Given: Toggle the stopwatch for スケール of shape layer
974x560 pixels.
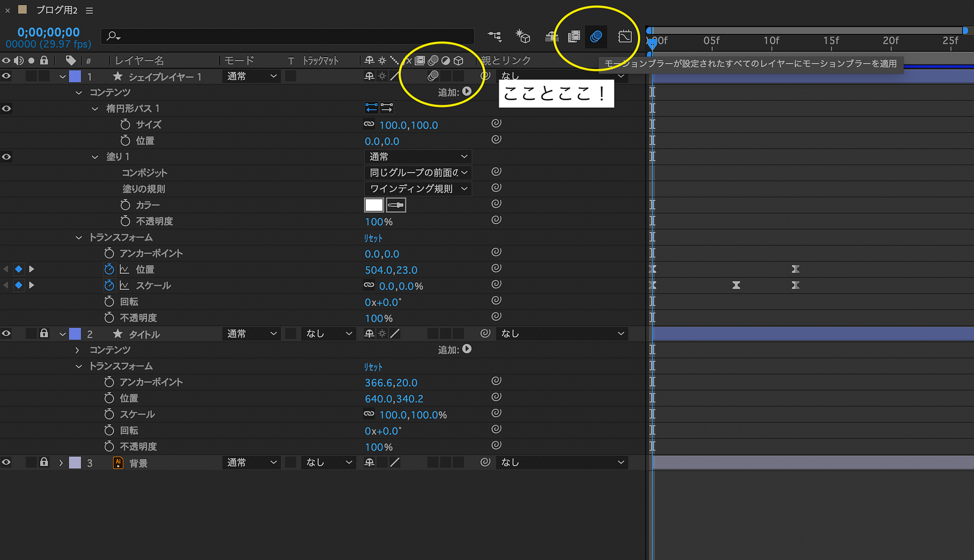Looking at the screenshot, I should [109, 285].
